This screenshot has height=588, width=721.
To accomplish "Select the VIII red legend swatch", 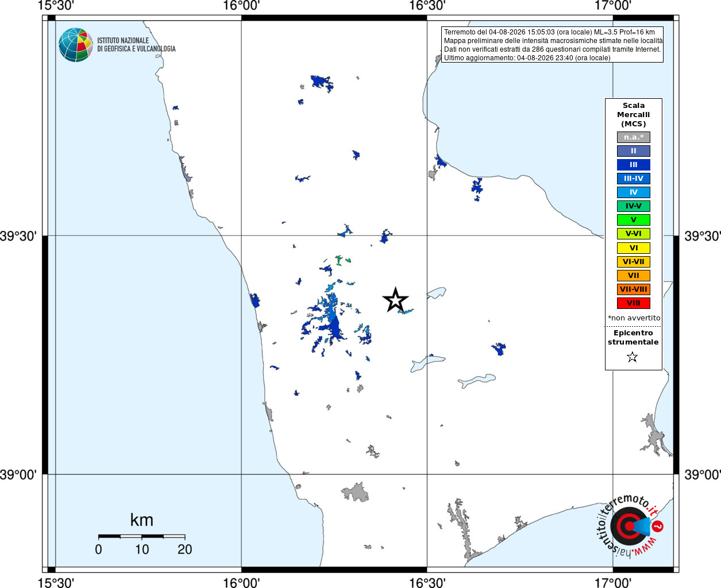I will pyautogui.click(x=634, y=303).
